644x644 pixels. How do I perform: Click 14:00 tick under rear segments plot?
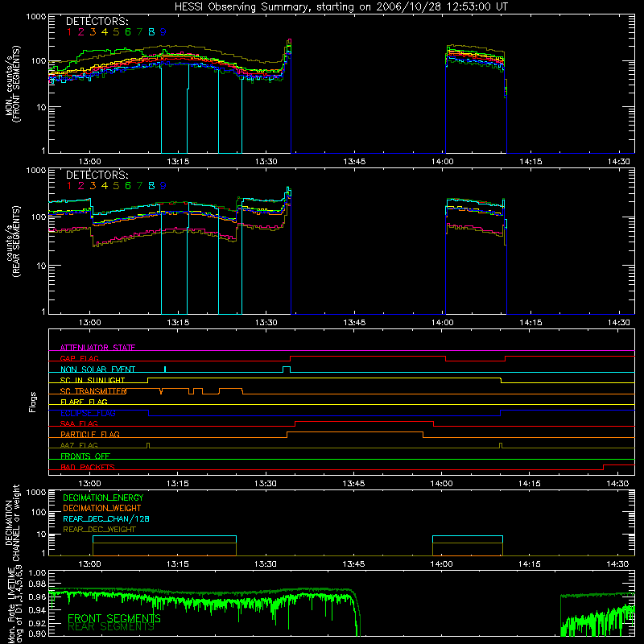click(442, 323)
